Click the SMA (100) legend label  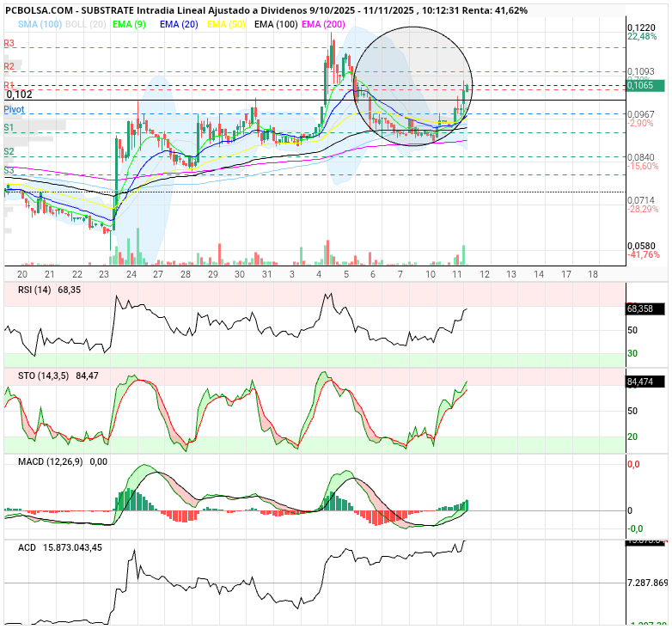coord(40,24)
